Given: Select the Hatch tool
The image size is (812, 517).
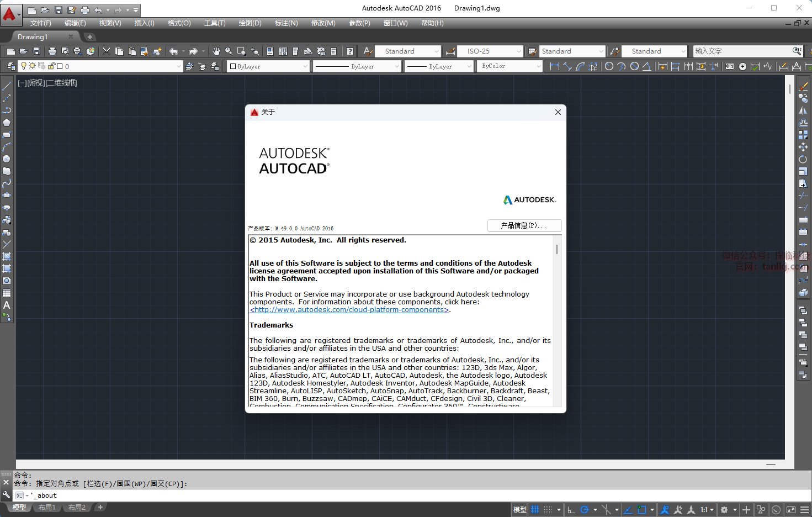Looking at the screenshot, I should coord(7,256).
